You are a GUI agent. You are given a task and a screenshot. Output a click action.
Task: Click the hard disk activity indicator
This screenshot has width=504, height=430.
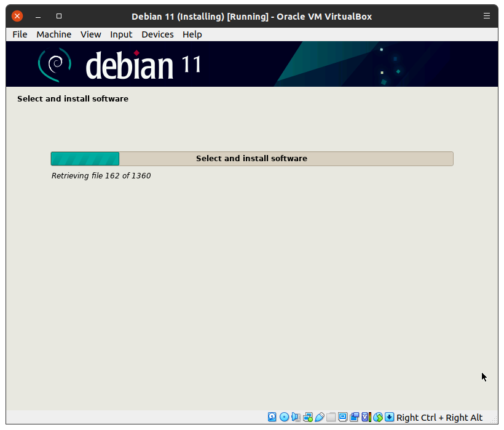tap(272, 417)
